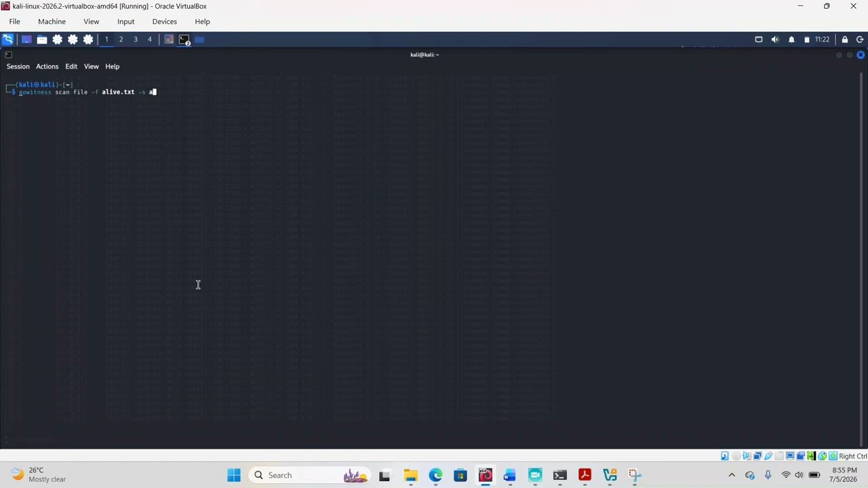Click the Kali power manager battery icon
Image resolution: width=868 pixels, height=488 pixels.
point(807,39)
